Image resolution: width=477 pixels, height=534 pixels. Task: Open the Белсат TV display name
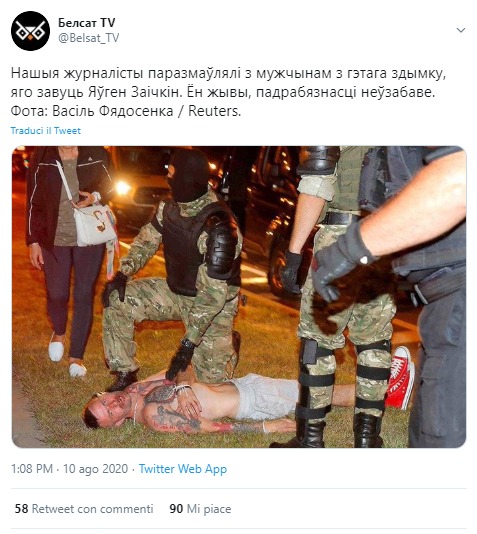[86, 22]
